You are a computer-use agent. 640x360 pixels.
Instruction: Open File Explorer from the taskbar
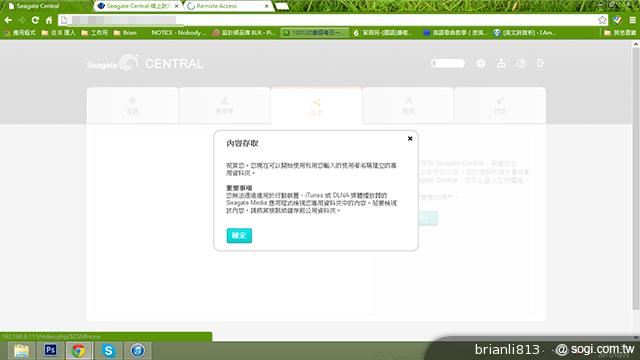(21, 351)
